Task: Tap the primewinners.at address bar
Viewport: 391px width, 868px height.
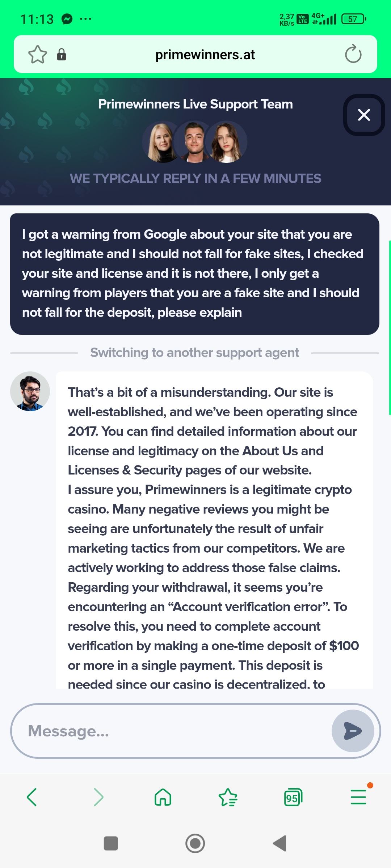Action: pyautogui.click(x=205, y=55)
